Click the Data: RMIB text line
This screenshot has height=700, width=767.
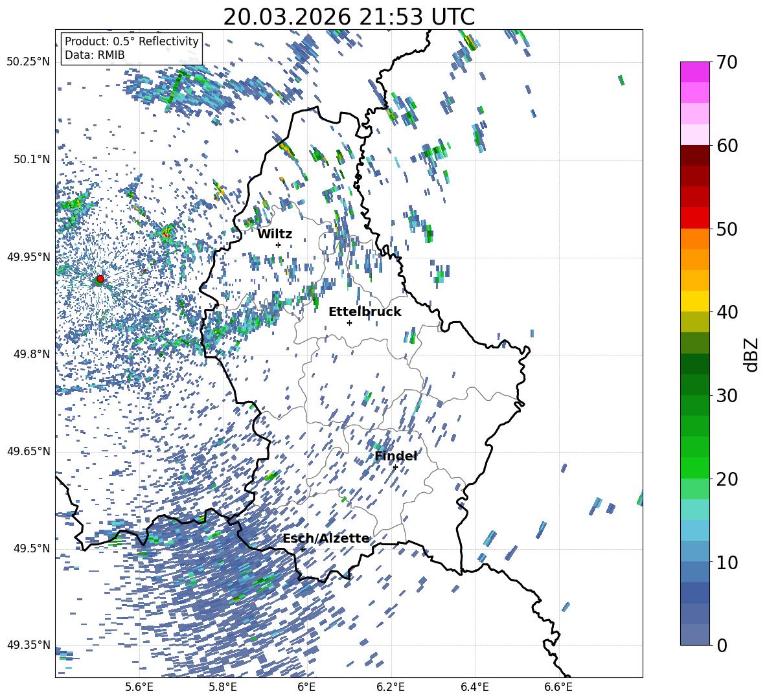coord(95,55)
